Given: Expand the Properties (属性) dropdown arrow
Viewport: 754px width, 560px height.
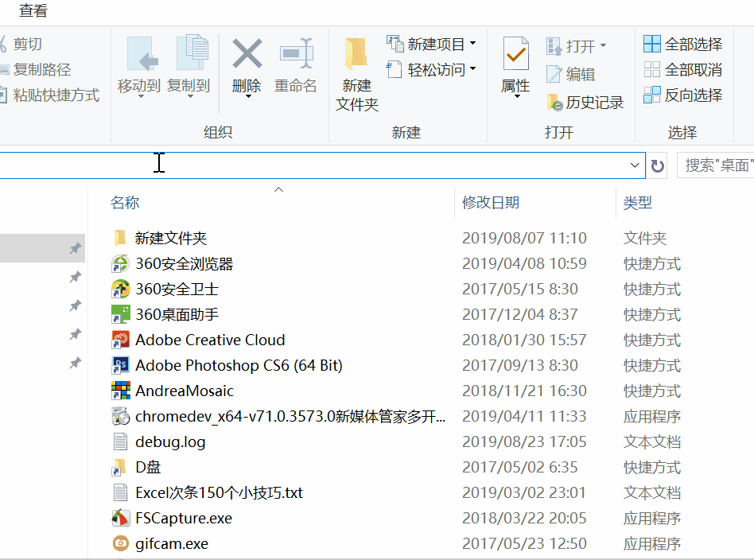Looking at the screenshot, I should (x=518, y=97).
